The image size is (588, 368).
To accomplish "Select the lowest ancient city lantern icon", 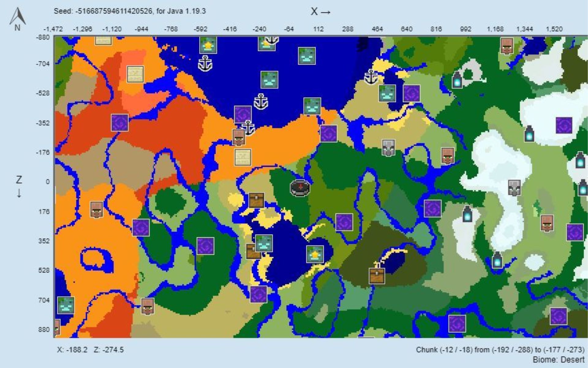I will coord(497,260).
